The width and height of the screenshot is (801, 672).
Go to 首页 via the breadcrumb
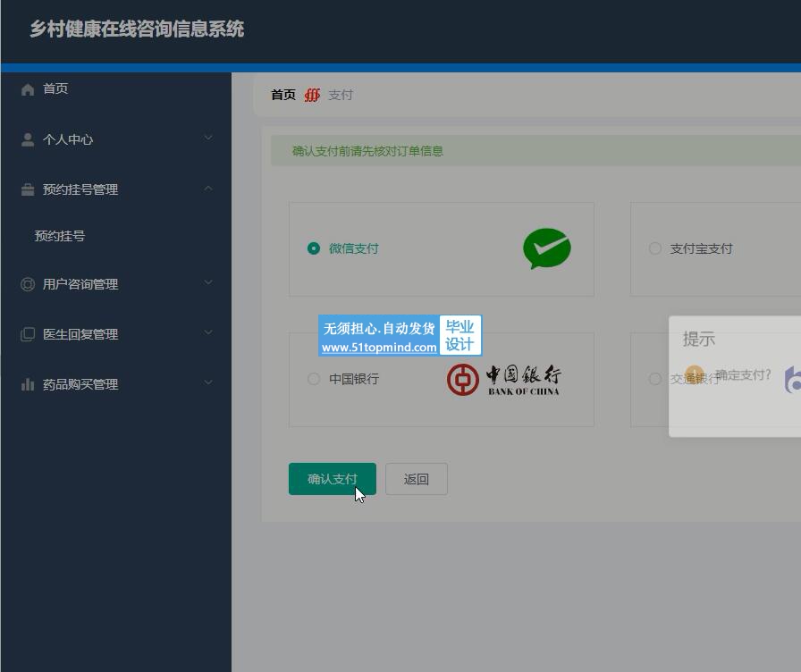point(283,95)
